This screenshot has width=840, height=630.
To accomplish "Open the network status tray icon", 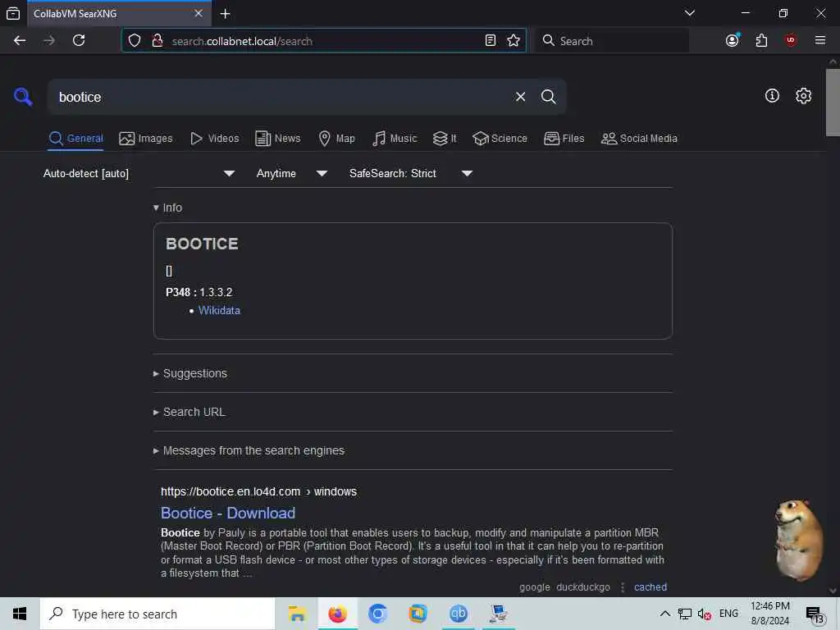I will pyautogui.click(x=685, y=614).
